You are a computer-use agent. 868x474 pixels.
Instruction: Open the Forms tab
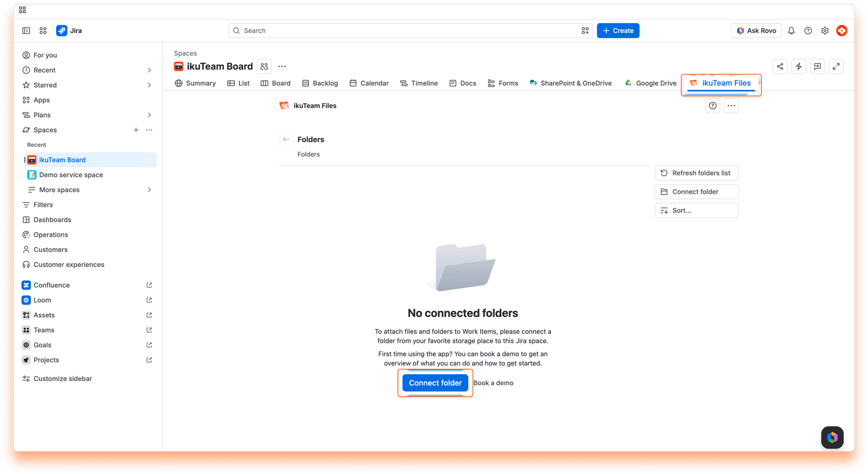(503, 83)
